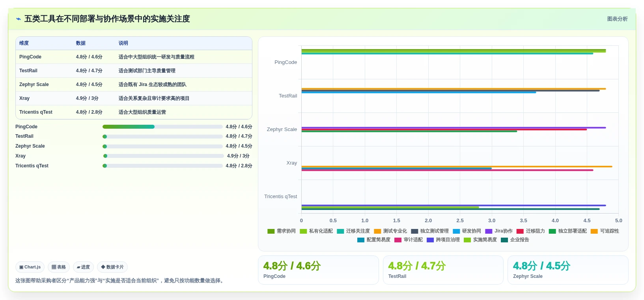
Task: Click the 实施简易度 legend color swatch
Action: tap(467, 240)
